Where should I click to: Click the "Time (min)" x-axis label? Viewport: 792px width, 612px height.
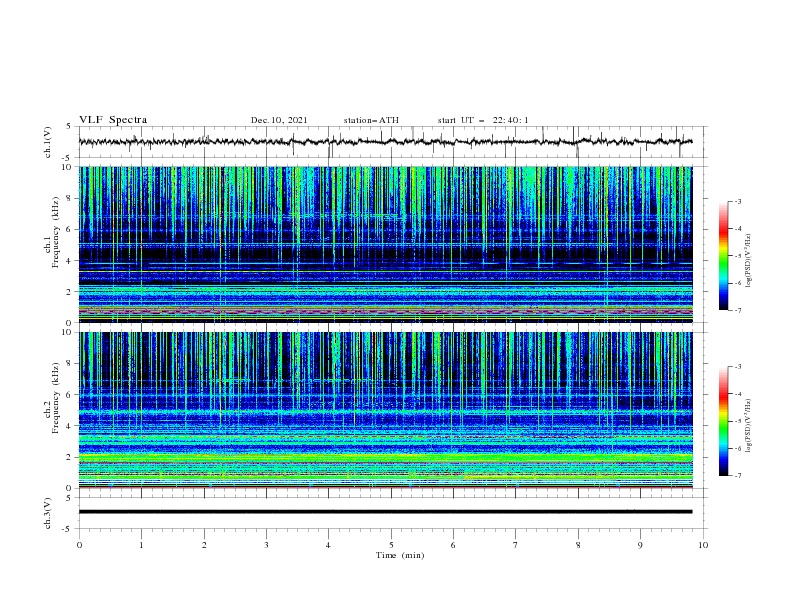pos(400,555)
